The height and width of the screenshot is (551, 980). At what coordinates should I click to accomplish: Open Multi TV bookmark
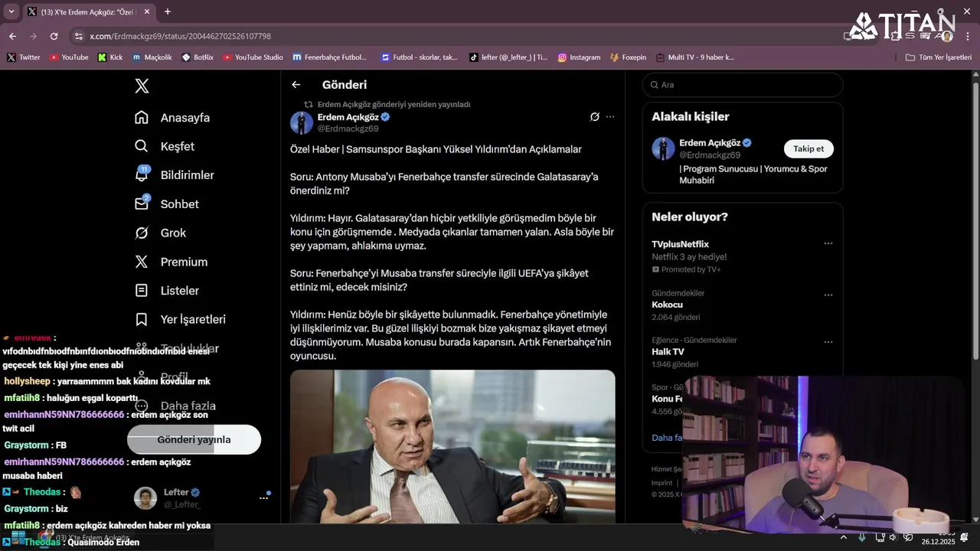(x=694, y=57)
